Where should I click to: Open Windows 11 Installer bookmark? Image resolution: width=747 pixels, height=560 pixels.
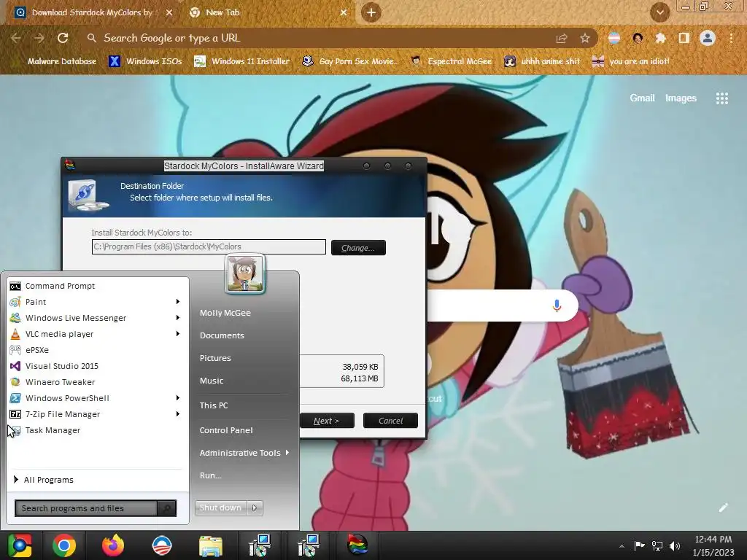242,61
